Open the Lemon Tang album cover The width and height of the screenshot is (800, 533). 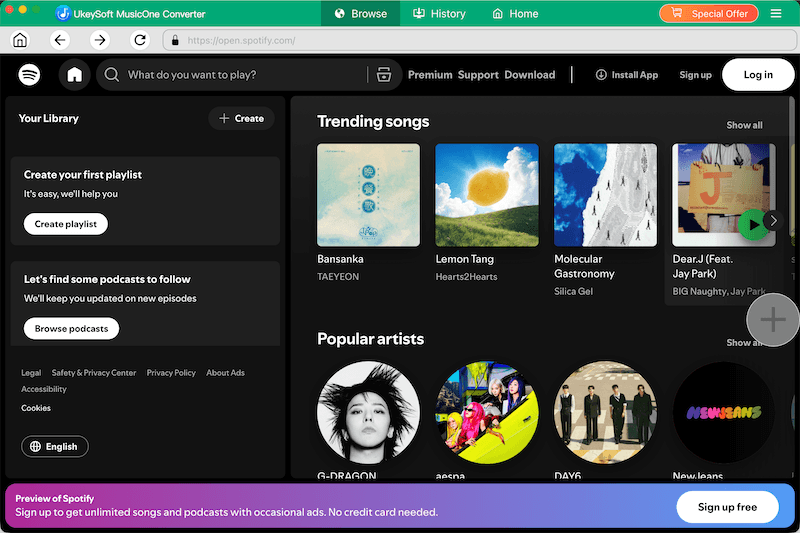[487, 195]
